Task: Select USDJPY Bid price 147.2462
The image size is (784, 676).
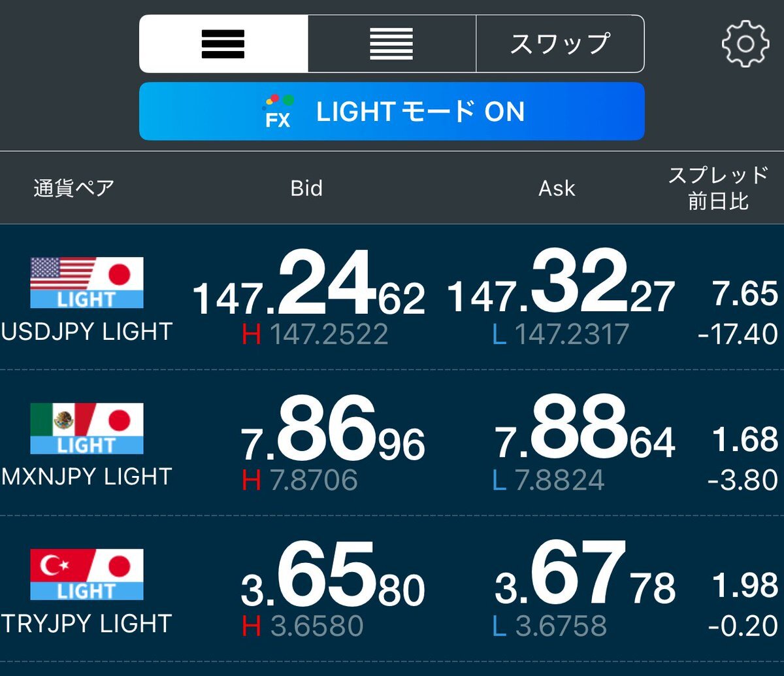Action: (309, 284)
